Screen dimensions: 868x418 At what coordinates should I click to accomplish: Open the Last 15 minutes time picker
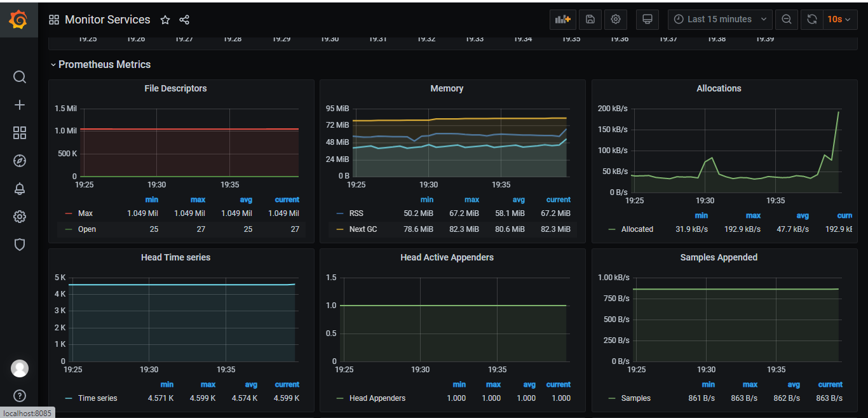(720, 19)
